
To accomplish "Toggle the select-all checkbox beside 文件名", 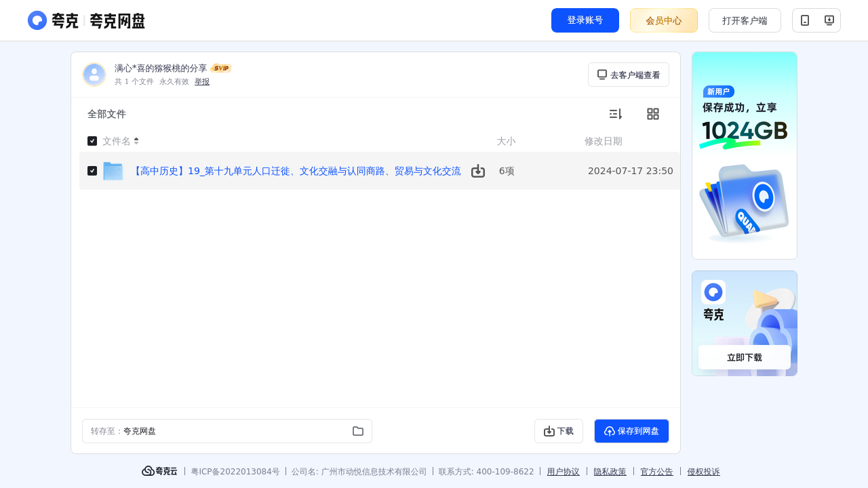I will click(92, 141).
